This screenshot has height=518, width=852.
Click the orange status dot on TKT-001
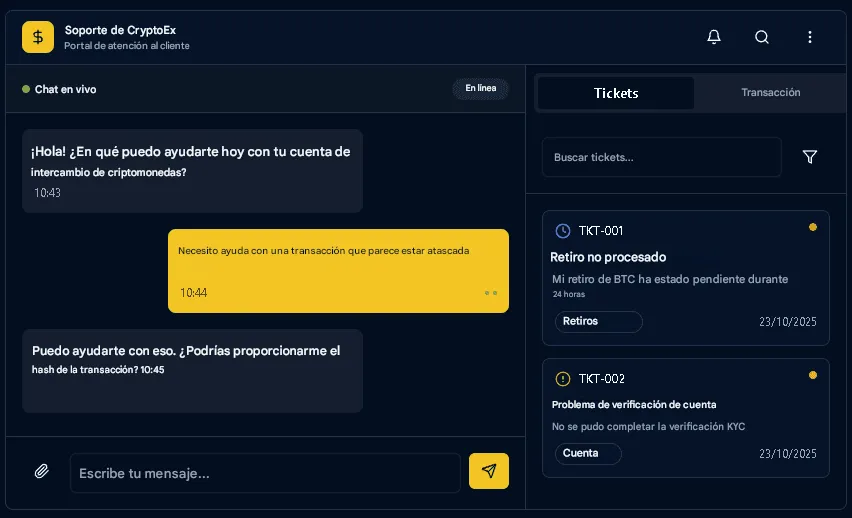click(x=813, y=227)
